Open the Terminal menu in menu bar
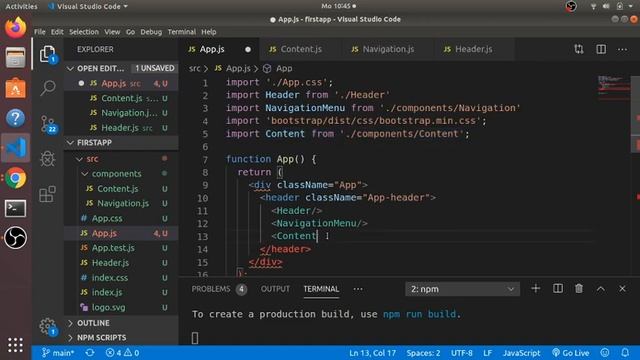Viewport: 640px width, 360px height. point(182,32)
